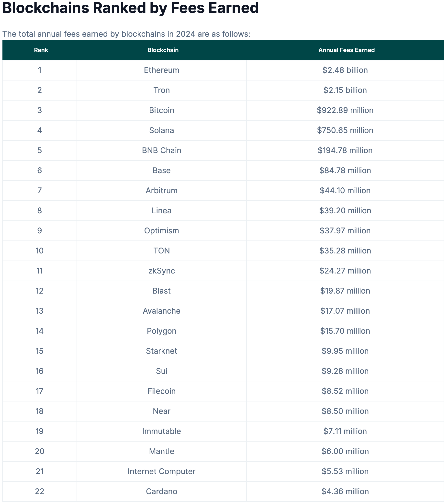Click the Blockchains Ranked by Fees Earned heading
The image size is (448, 502).
(x=130, y=8)
